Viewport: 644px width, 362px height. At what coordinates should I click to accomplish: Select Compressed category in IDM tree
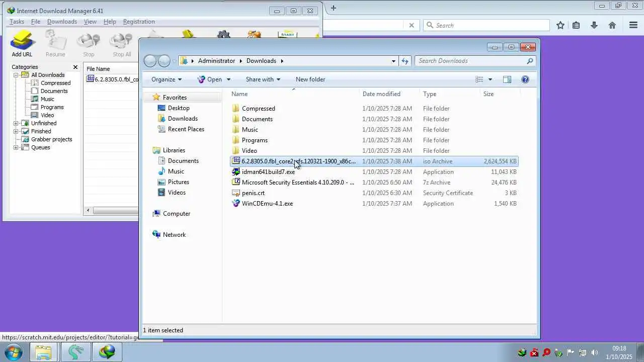tap(55, 83)
